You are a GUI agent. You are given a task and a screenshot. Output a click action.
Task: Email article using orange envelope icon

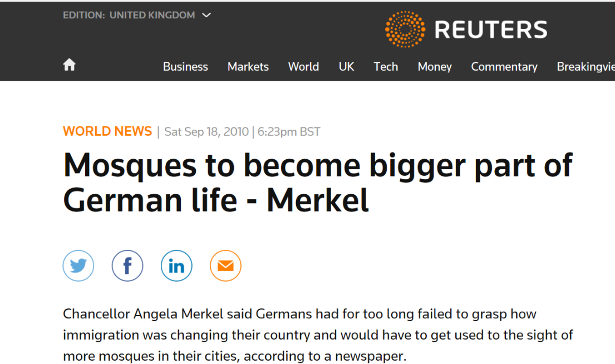(x=225, y=265)
